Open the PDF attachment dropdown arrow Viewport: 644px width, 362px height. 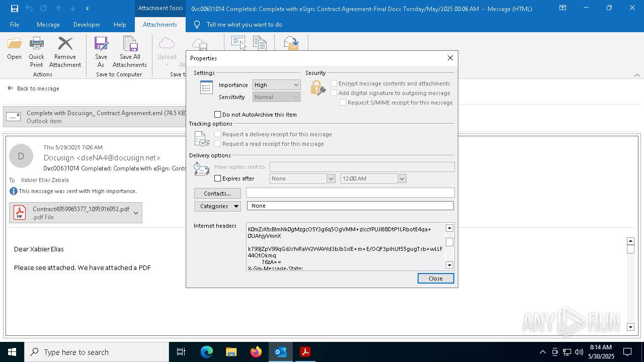coord(136,213)
